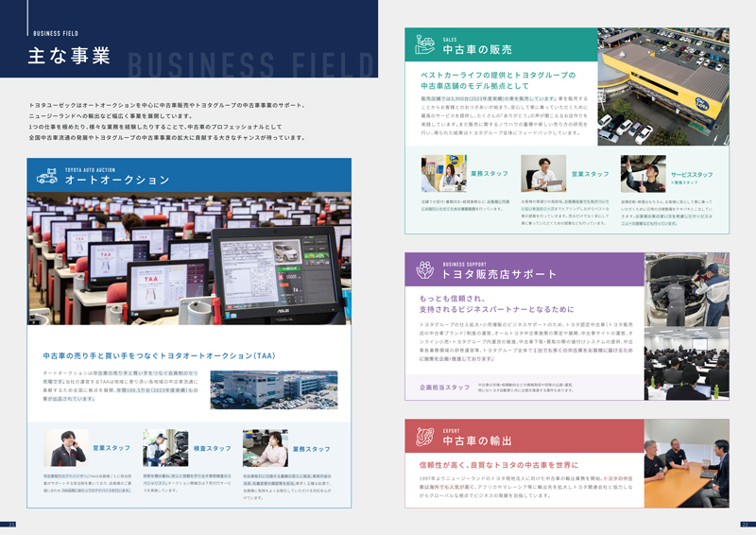Click headline もっとも信頼され、
This screenshot has width=756, height=535.
tap(452, 299)
